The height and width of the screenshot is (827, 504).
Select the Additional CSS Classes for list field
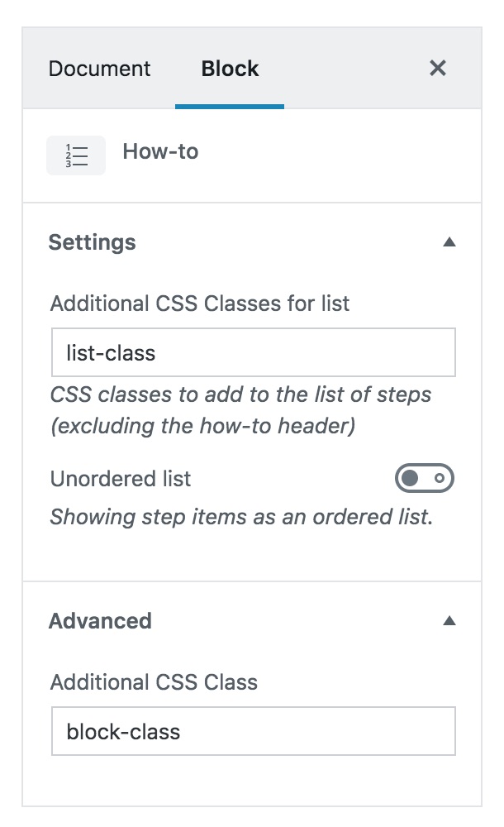coord(252,352)
